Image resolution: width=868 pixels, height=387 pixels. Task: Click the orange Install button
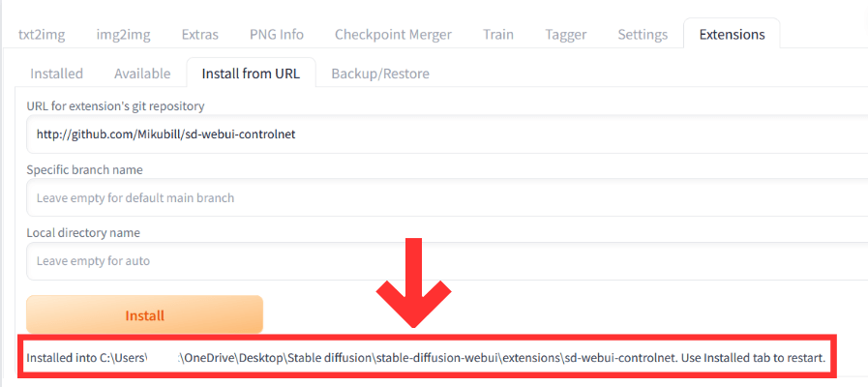[x=144, y=315]
